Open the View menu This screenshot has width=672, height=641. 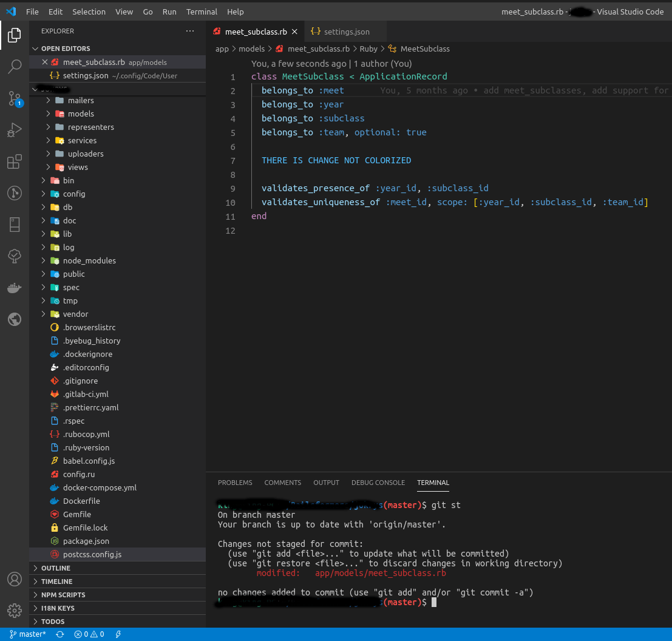click(124, 12)
